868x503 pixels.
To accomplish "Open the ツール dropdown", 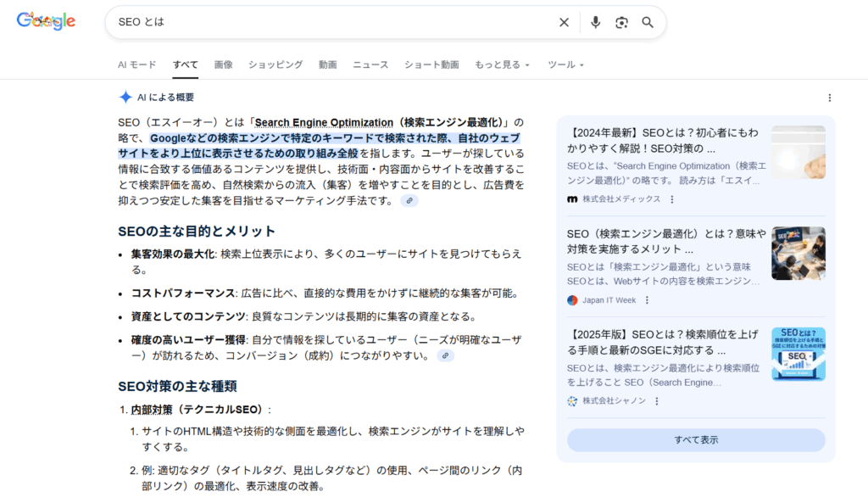I will [565, 64].
